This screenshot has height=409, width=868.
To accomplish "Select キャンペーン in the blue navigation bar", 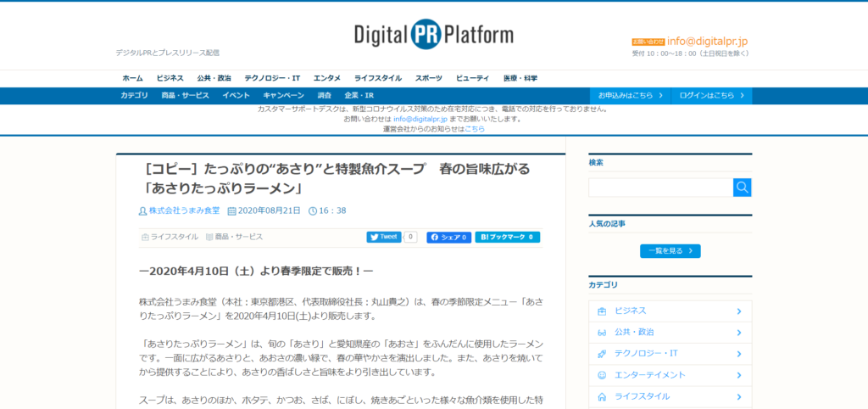I will (x=283, y=95).
